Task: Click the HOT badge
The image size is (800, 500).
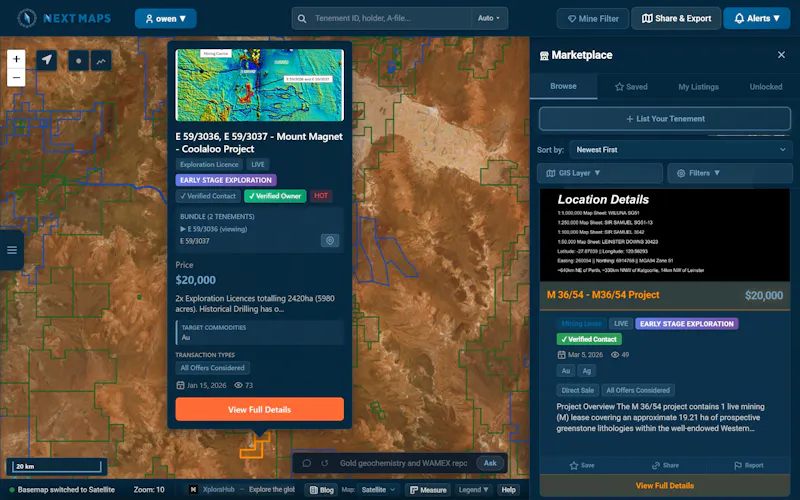Action: click(321, 196)
